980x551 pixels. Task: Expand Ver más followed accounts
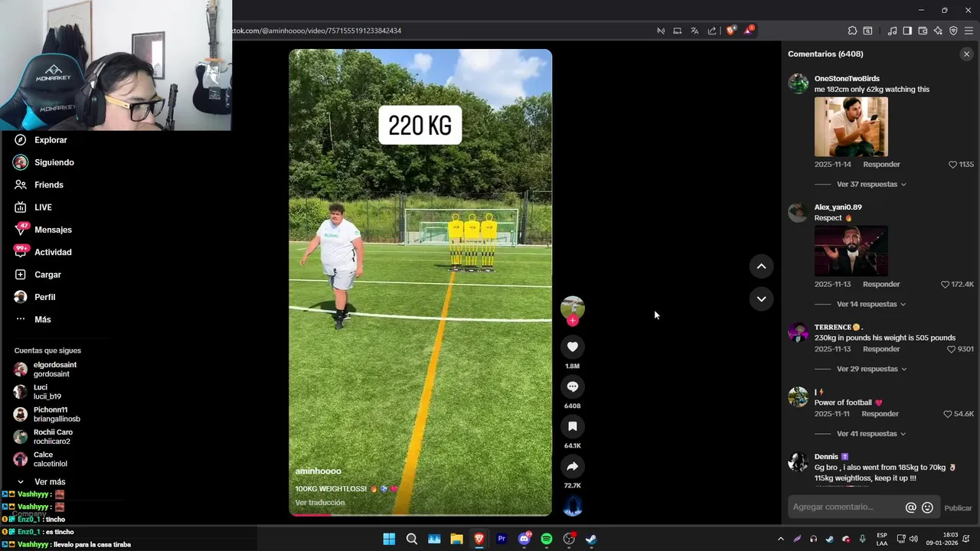pos(41,481)
